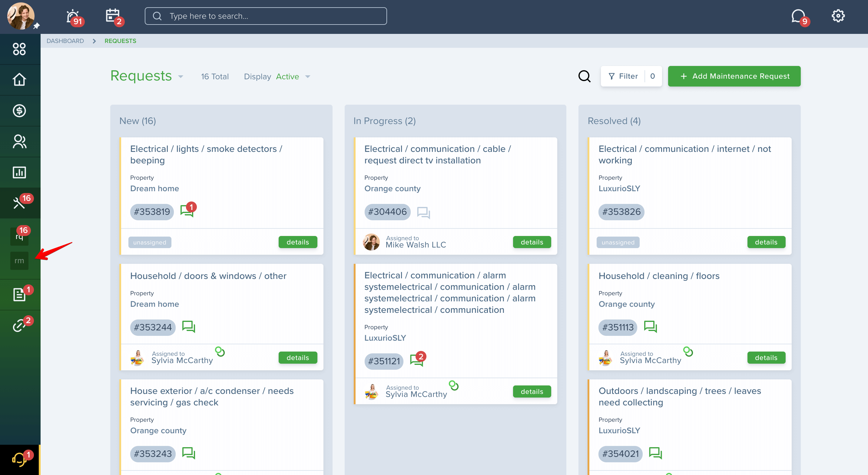Screen dimensions: 868x475
Task: Open 'Outdoors / landscaping / trees' request title
Action: coord(680,397)
